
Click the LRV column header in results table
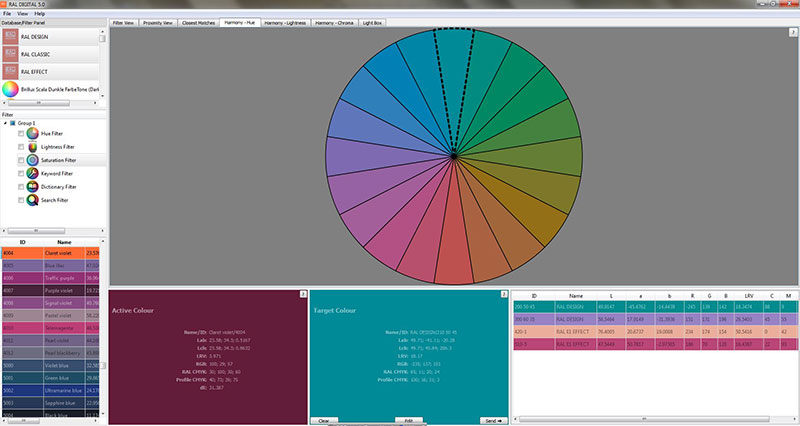click(x=748, y=296)
